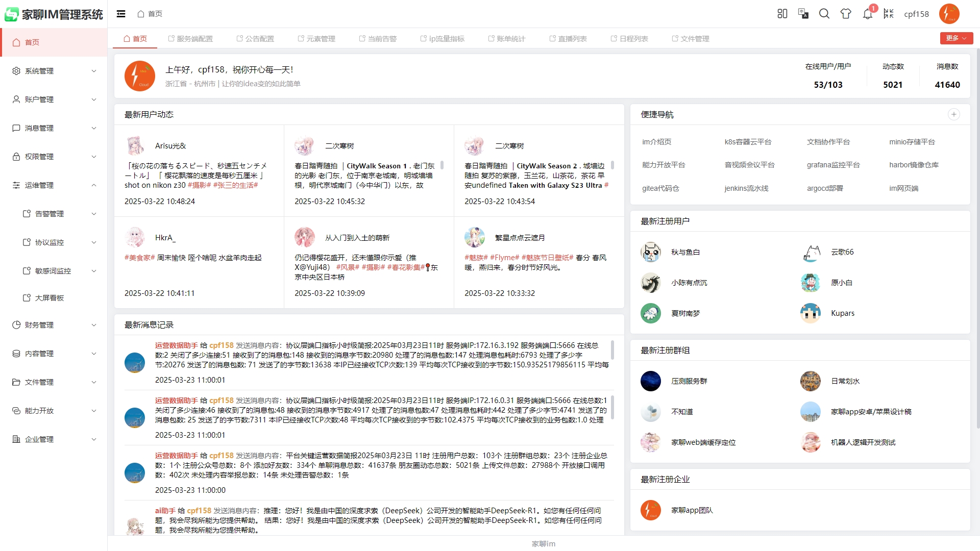Image resolution: width=980 pixels, height=551 pixels.
Task: Open the grafana监控平台 quick link
Action: point(833,165)
